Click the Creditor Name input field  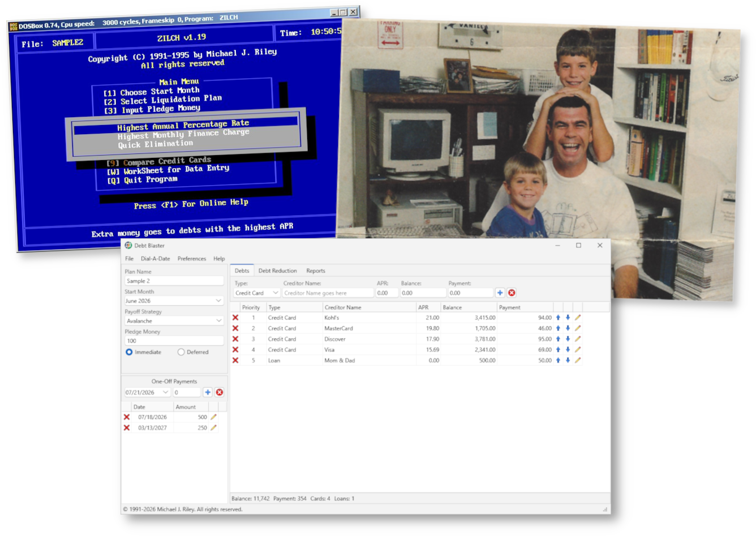click(x=328, y=293)
